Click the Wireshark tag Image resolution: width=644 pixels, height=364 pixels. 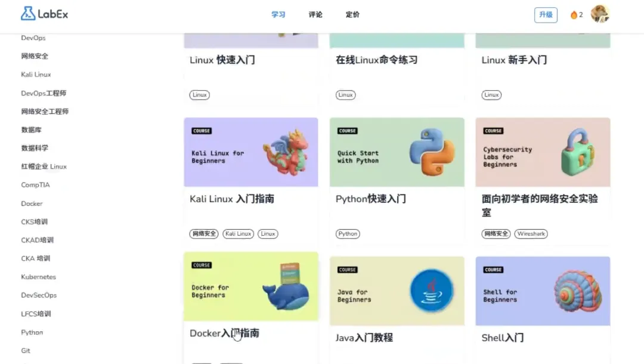[531, 234]
